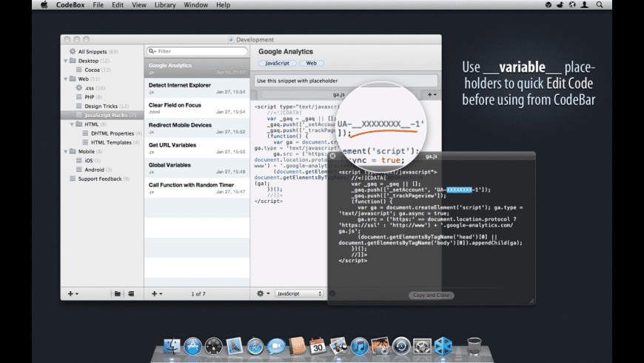Open Safari from the Dock
The image size is (644, 363).
click(x=255, y=346)
